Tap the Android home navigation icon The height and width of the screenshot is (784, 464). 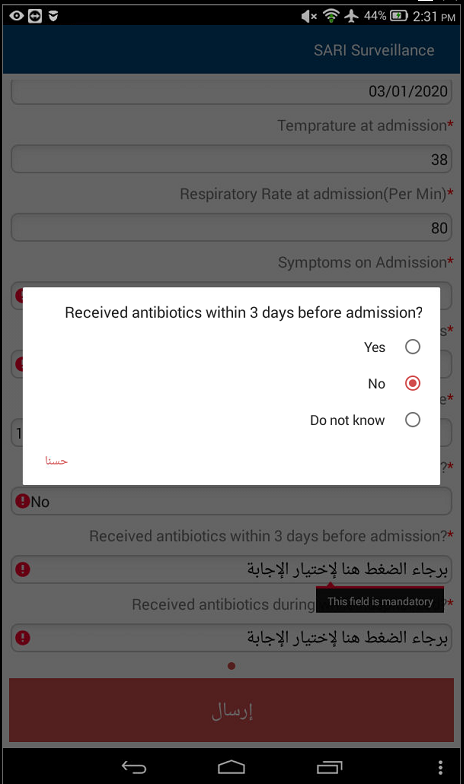[x=232, y=766]
